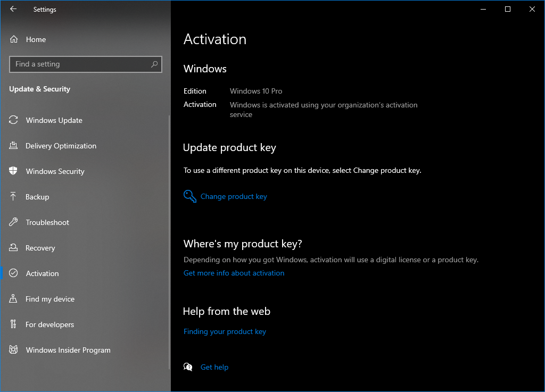This screenshot has width=545, height=392.
Task: Click the Activation page title
Action: point(215,39)
